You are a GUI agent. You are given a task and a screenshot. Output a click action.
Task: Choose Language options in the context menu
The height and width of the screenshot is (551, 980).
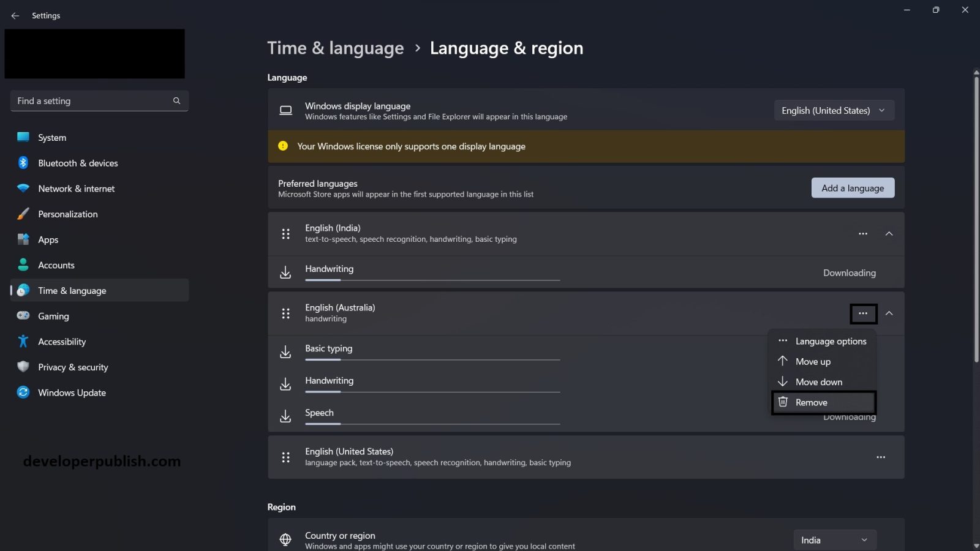click(x=831, y=341)
